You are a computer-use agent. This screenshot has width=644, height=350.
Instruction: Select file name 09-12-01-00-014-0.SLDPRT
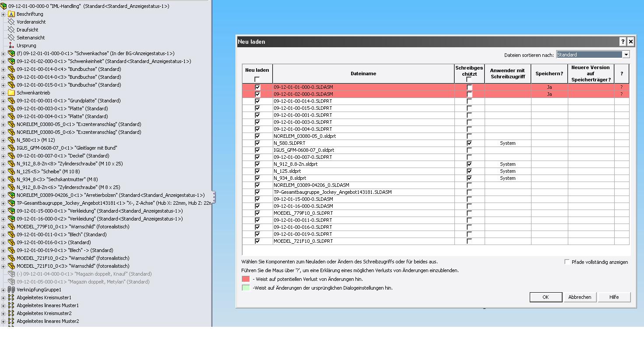[x=303, y=101]
